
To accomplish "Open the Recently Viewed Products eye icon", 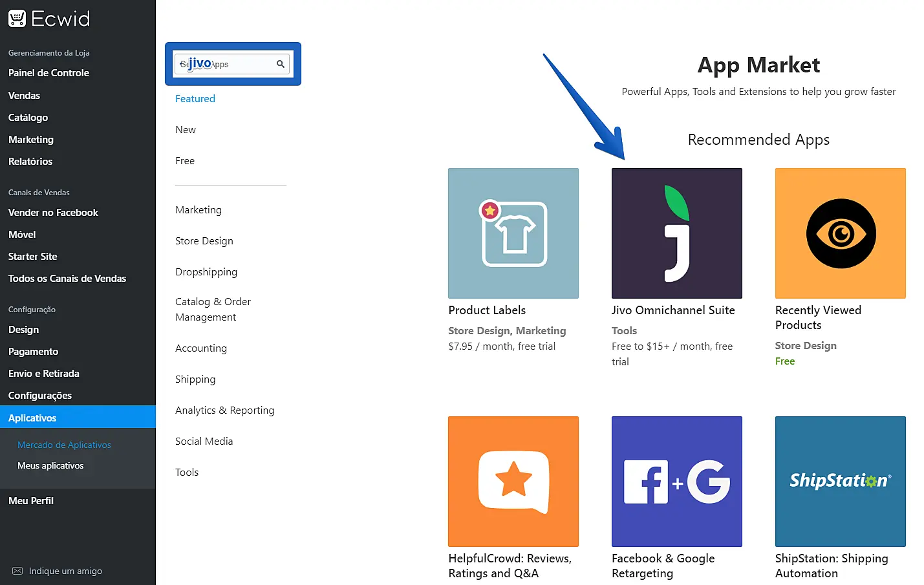I will click(x=841, y=233).
